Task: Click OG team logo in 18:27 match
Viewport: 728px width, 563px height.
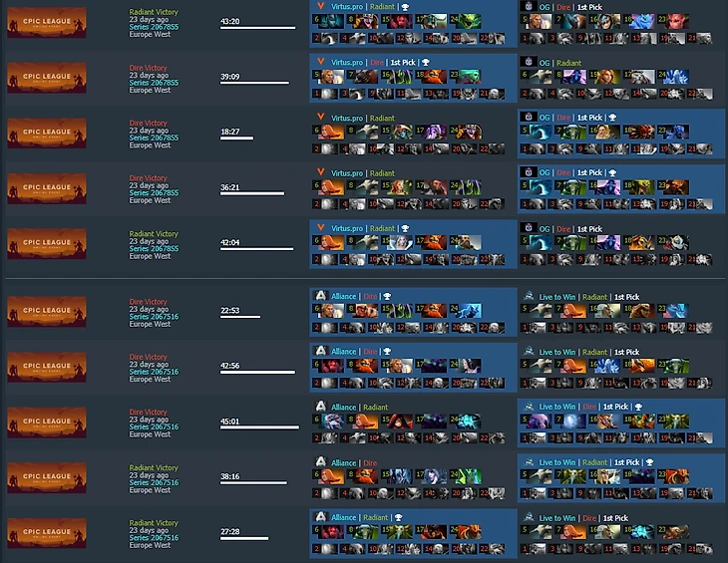Action: 529,117
